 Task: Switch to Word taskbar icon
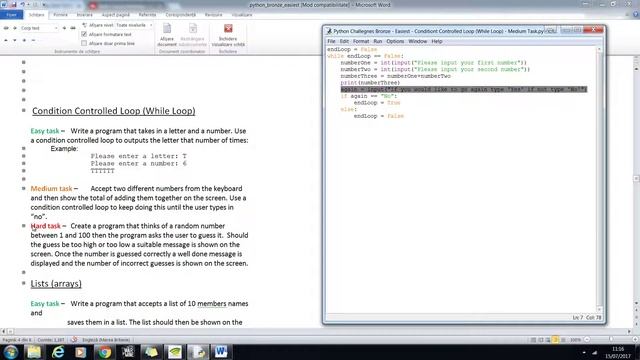pyautogui.click(x=221, y=352)
